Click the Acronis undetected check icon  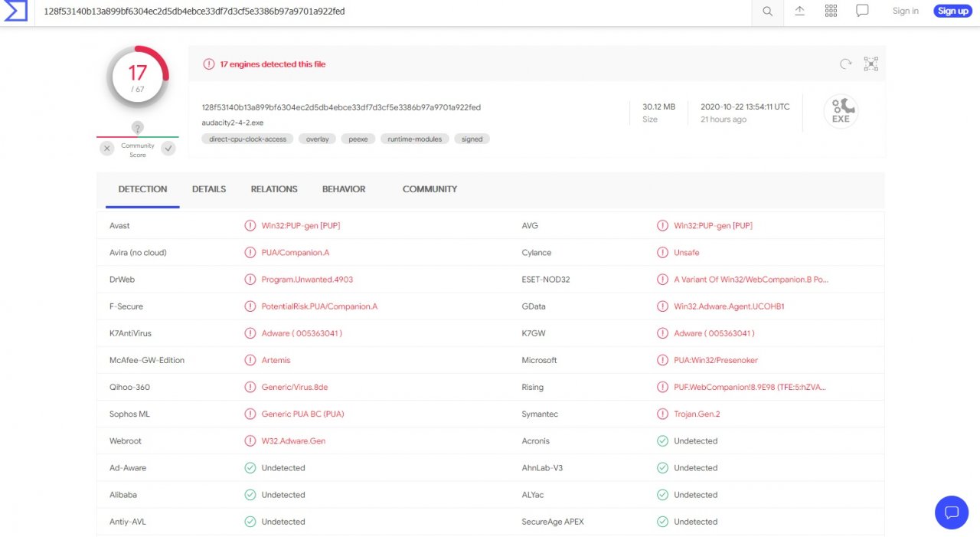[x=662, y=441]
